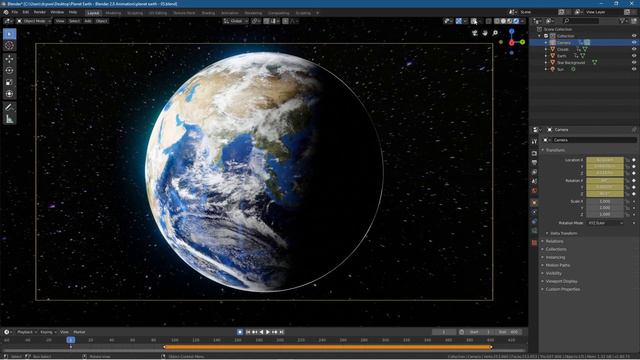Switch to the Shading workspace tab

pos(208,13)
